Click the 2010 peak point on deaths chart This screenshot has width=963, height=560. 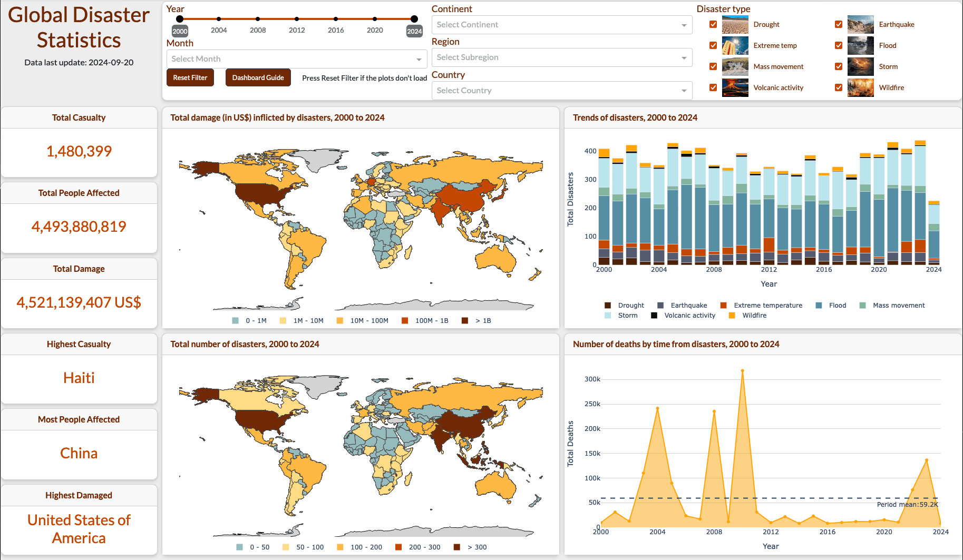point(743,371)
